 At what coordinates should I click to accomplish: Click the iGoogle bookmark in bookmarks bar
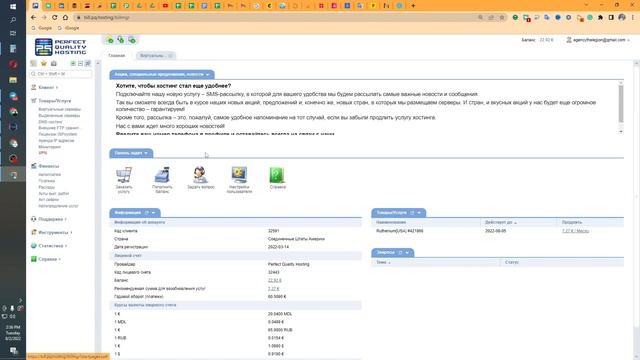coord(69,28)
